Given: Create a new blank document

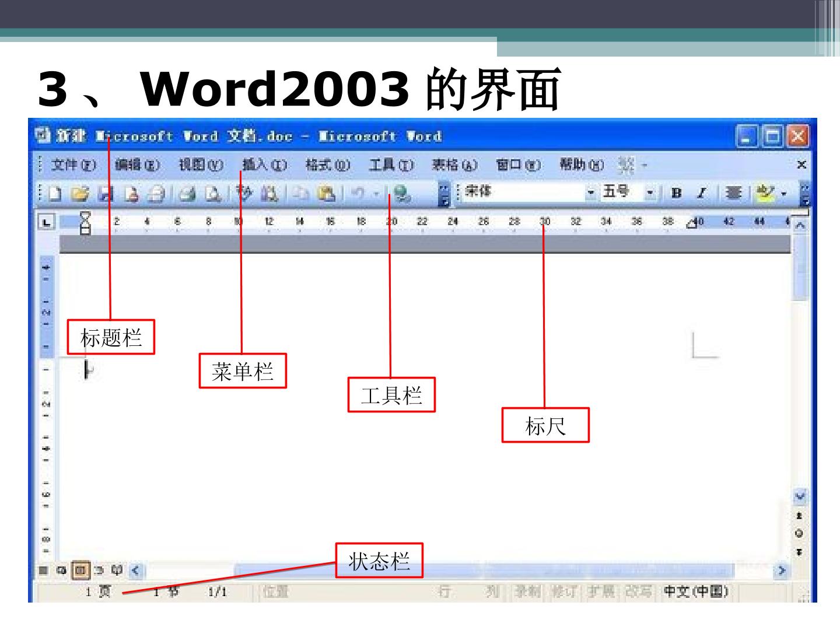Looking at the screenshot, I should click(55, 193).
